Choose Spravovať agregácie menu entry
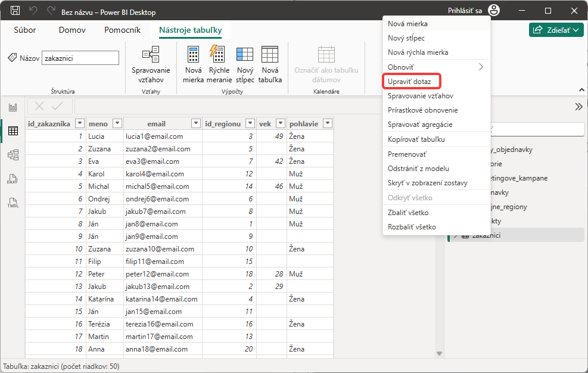588x373 pixels. (437, 124)
